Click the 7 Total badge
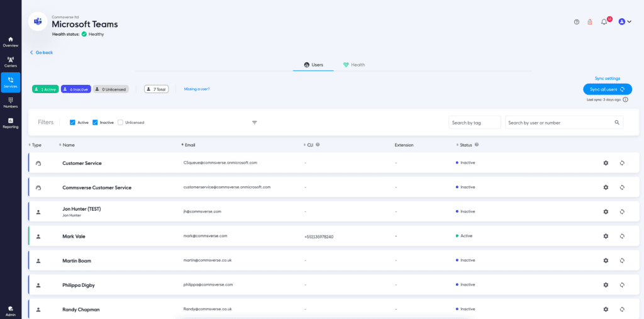The image size is (644, 319). click(157, 89)
